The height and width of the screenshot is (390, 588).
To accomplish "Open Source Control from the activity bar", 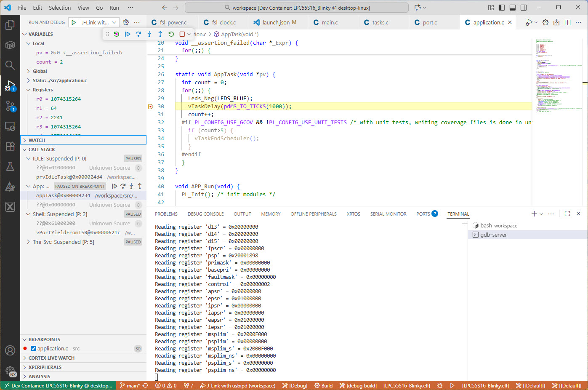I will [10, 106].
